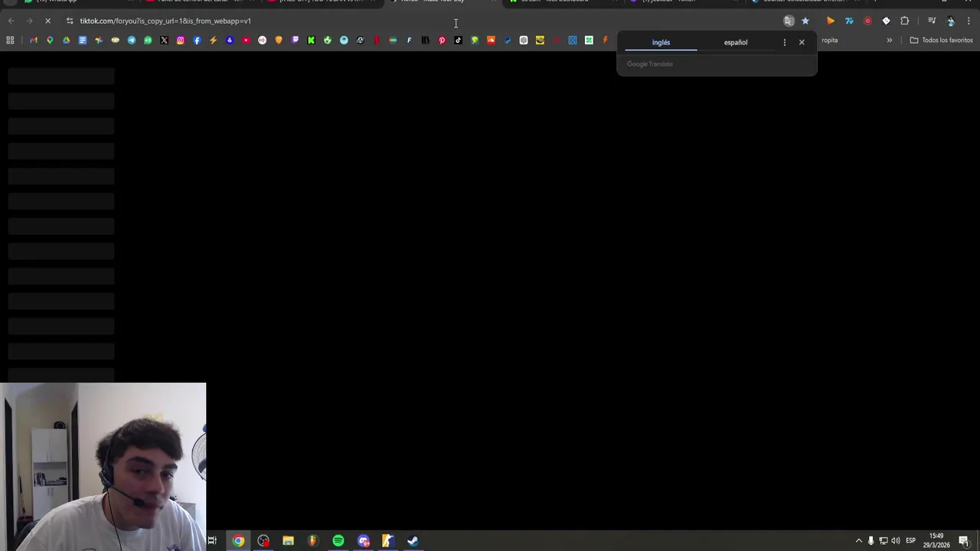Open the Google Docs bookmark
The image size is (980, 551).
coord(83,40)
